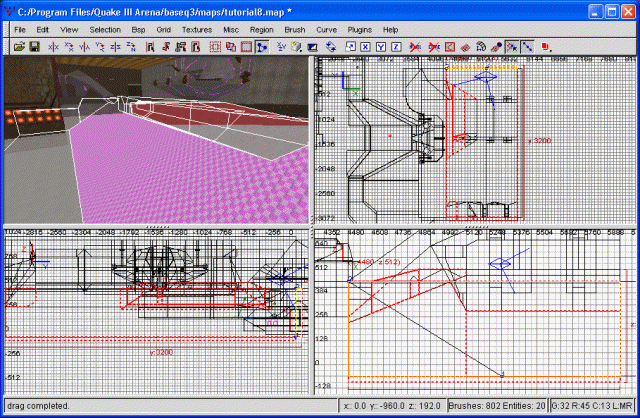
Task: Open the Curve menu
Action: (x=326, y=30)
